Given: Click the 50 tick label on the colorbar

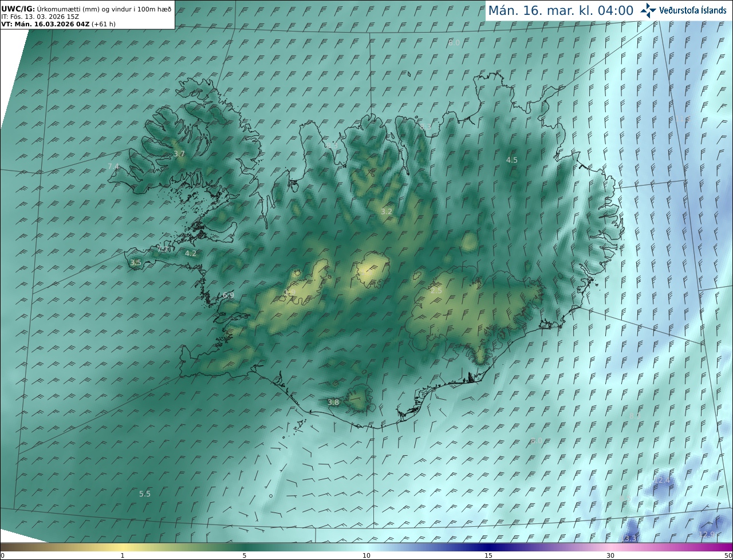Looking at the screenshot, I should coord(728,555).
